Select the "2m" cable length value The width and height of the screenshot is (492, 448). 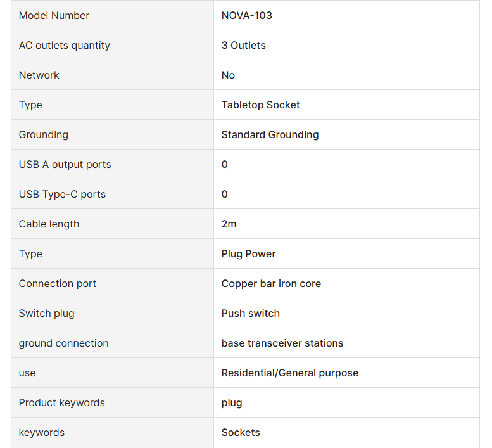point(229,224)
